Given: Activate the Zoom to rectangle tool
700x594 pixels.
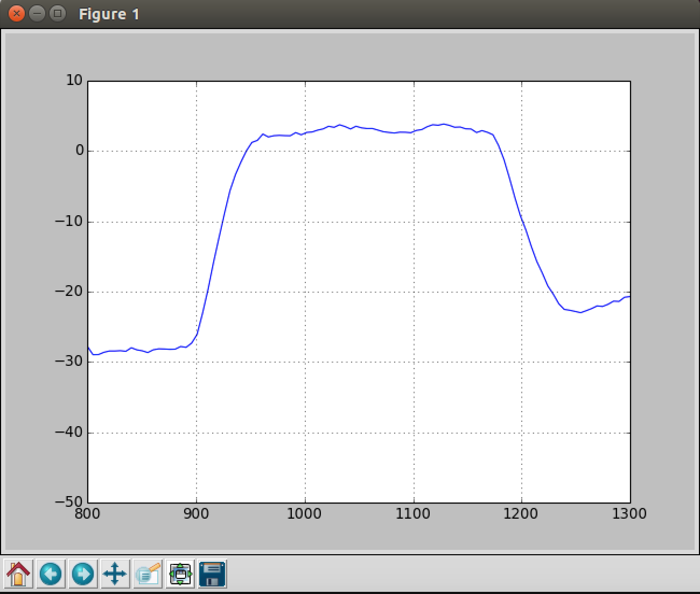Looking at the screenshot, I should [148, 574].
